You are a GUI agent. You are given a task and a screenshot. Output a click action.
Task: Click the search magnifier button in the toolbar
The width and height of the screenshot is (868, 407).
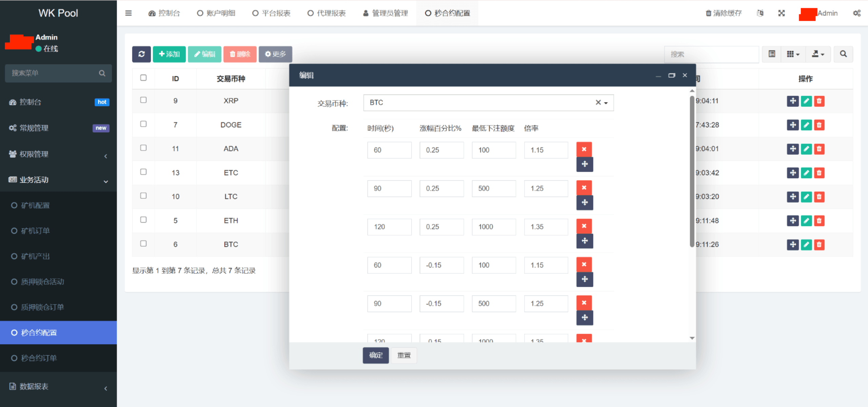tap(843, 54)
